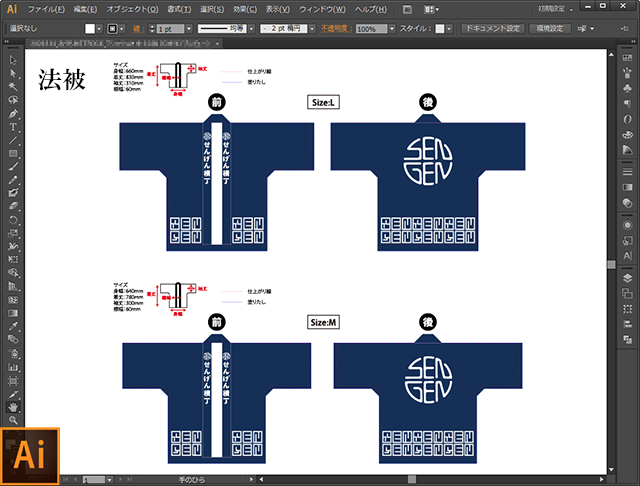Open the 編集(E) menu
This screenshot has width=640, height=486.
(85, 9)
